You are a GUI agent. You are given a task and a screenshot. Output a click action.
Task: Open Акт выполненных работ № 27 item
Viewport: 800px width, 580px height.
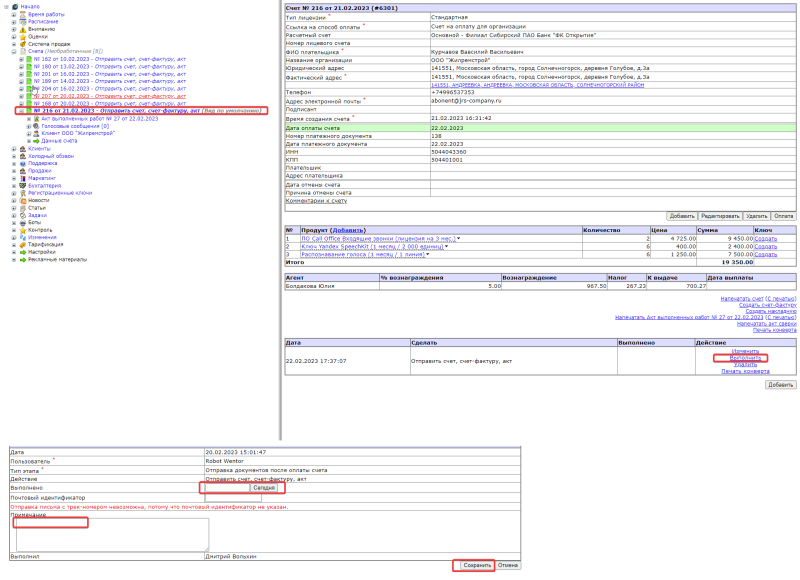click(99, 118)
